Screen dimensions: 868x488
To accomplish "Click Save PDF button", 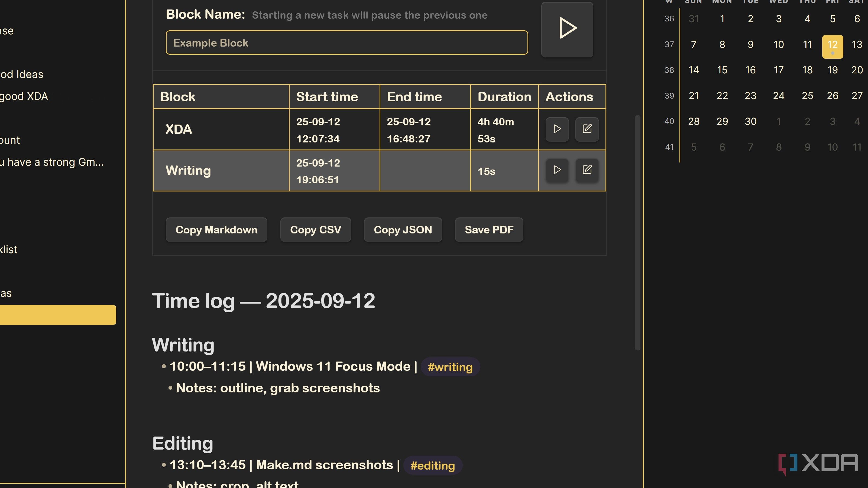I will coord(489,230).
